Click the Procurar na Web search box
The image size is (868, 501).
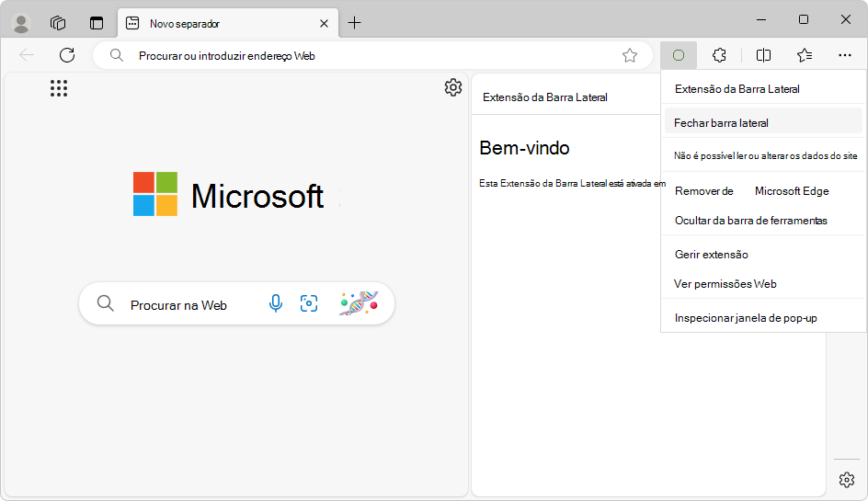point(236,303)
